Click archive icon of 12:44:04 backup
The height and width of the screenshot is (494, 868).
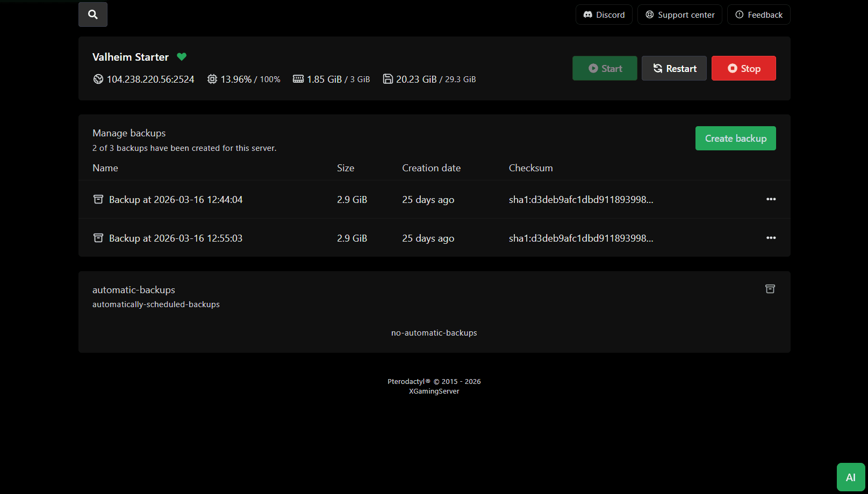pyautogui.click(x=98, y=199)
